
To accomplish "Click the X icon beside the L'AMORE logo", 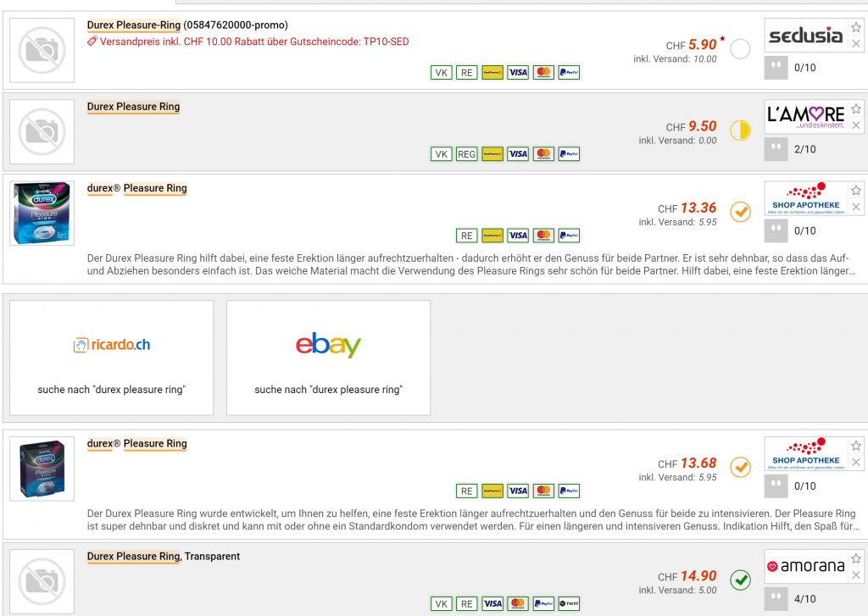I will click(x=856, y=125).
